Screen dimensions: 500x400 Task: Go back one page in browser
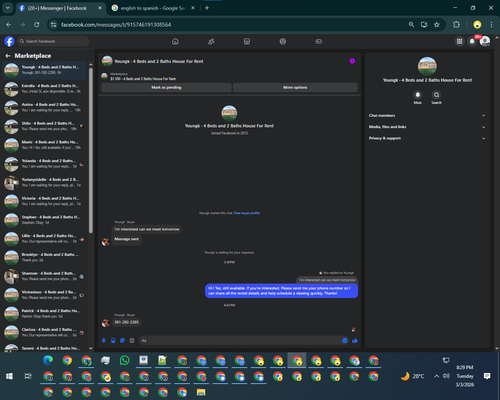(9, 25)
